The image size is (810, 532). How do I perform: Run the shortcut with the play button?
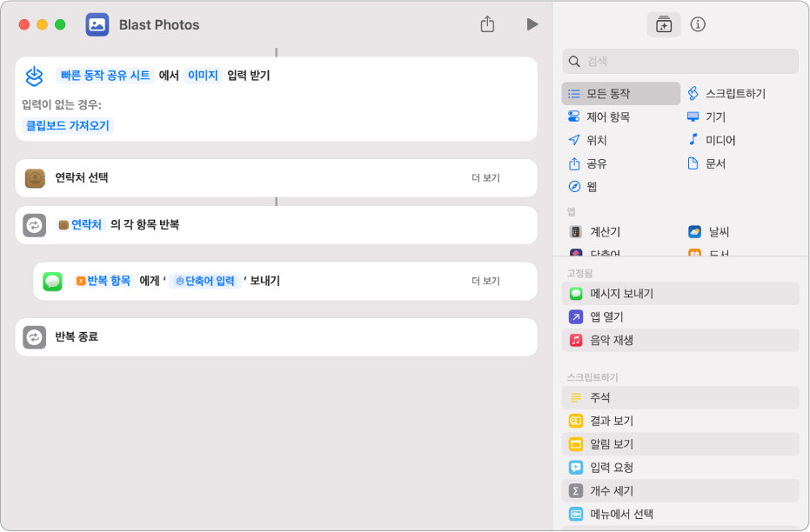(532, 24)
